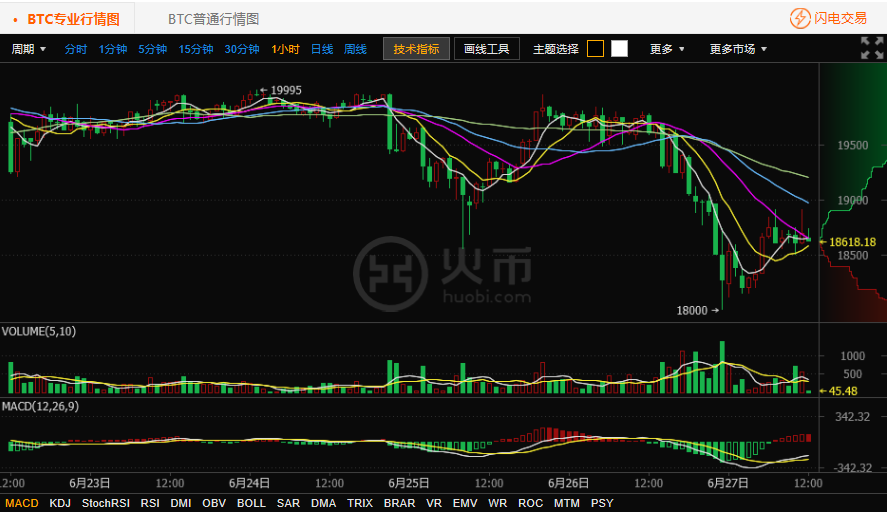Switch chart to 日线 interval

pos(322,49)
